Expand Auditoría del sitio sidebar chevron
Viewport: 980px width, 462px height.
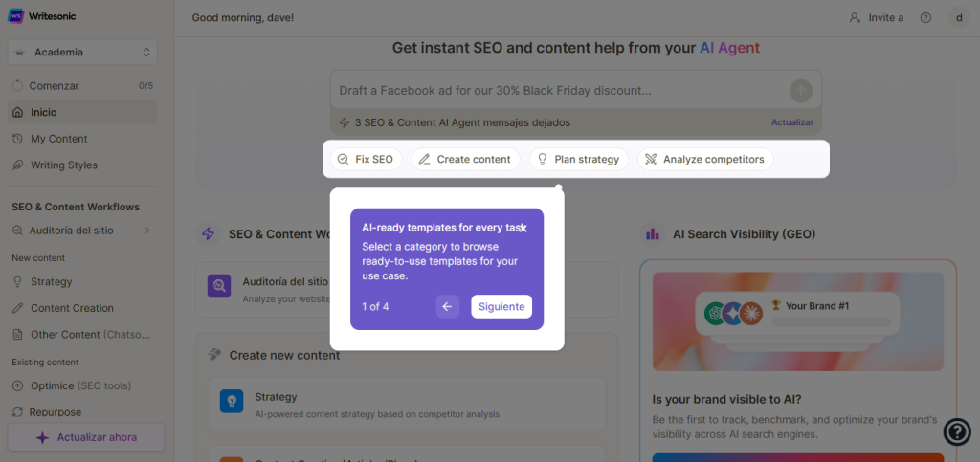pyautogui.click(x=147, y=230)
